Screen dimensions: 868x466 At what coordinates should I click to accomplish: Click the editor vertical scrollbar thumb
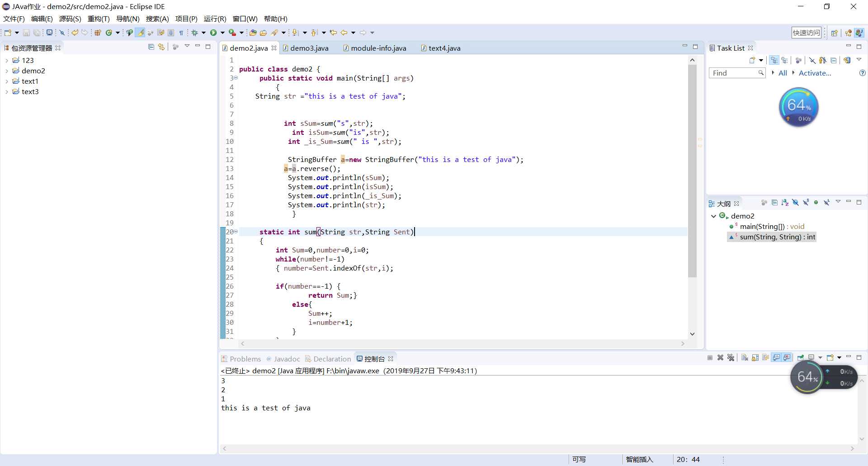[692, 171]
